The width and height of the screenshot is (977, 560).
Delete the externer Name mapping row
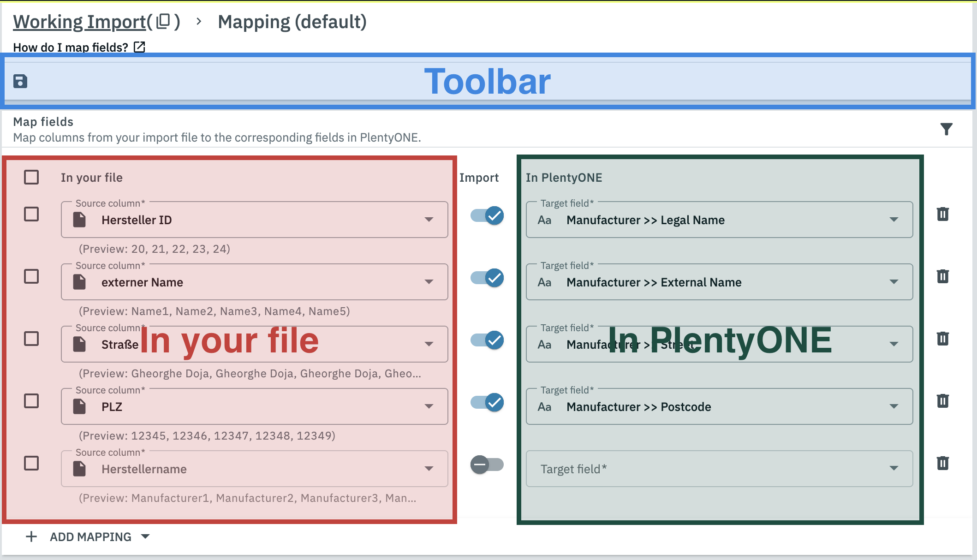pyautogui.click(x=942, y=276)
